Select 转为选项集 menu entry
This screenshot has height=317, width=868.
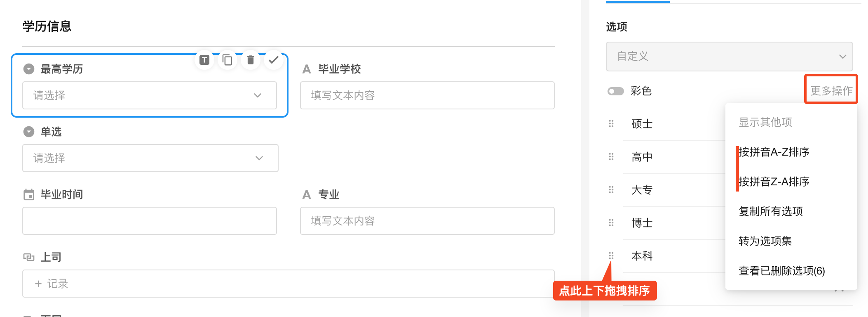tap(765, 241)
